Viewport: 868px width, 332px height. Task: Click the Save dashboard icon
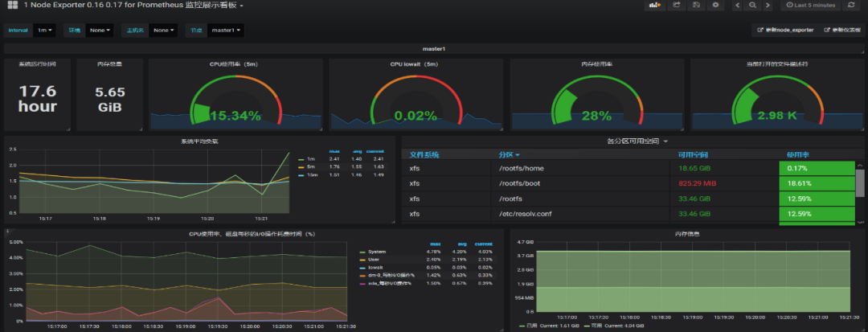[696, 5]
